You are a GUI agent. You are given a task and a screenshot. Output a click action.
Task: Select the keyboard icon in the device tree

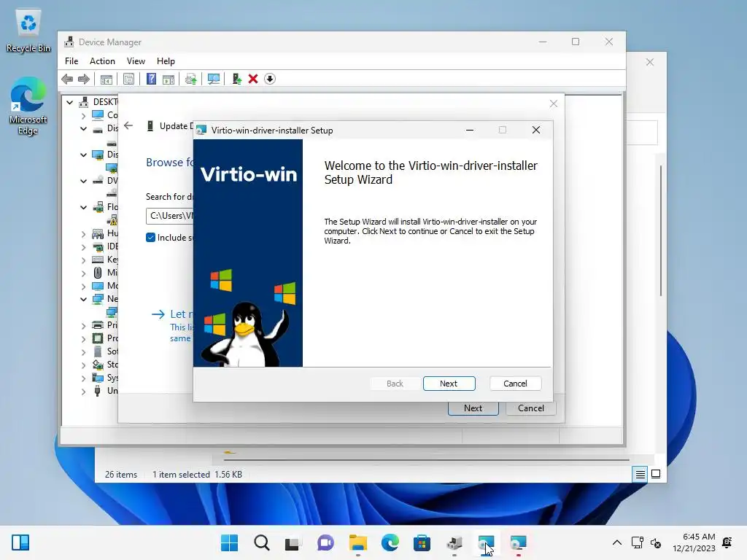pos(98,260)
